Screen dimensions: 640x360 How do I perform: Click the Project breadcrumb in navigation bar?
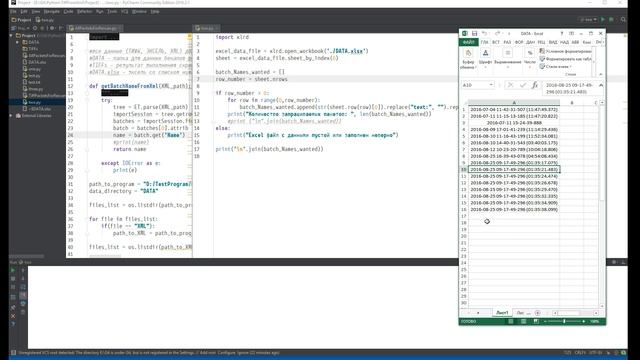[x=21, y=20]
